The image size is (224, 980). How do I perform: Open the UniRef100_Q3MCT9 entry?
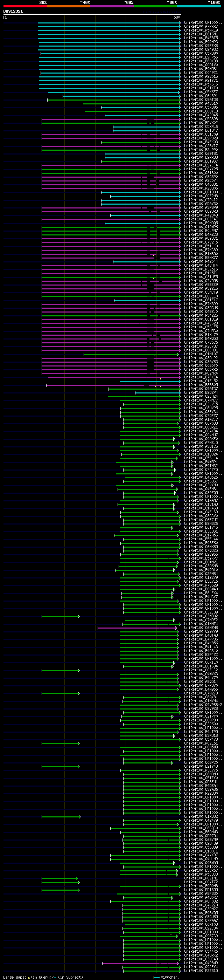click(201, 293)
